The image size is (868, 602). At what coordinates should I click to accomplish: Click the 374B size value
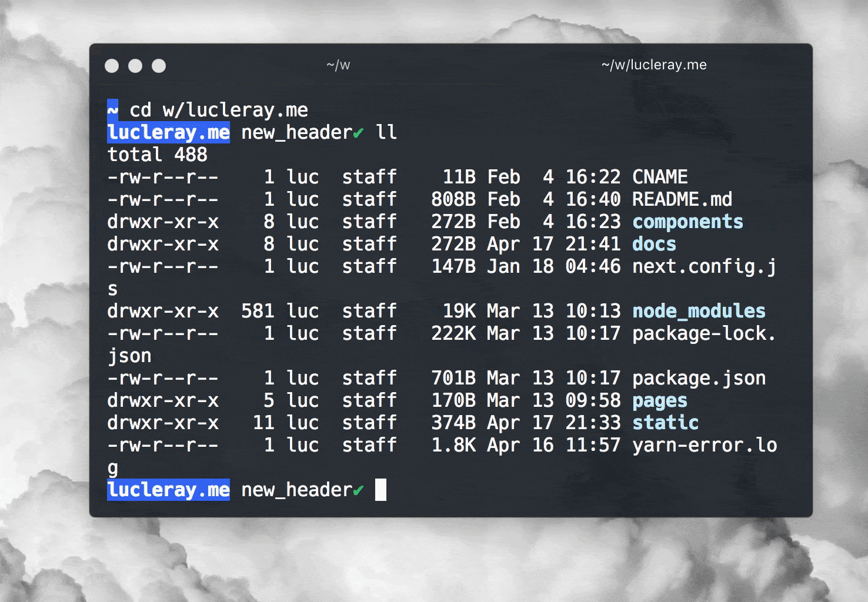453,423
